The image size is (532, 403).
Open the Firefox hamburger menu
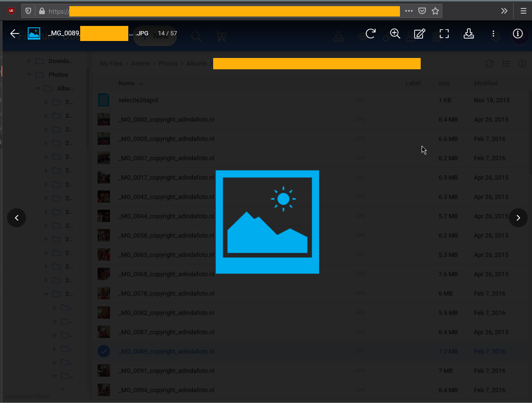[523, 11]
